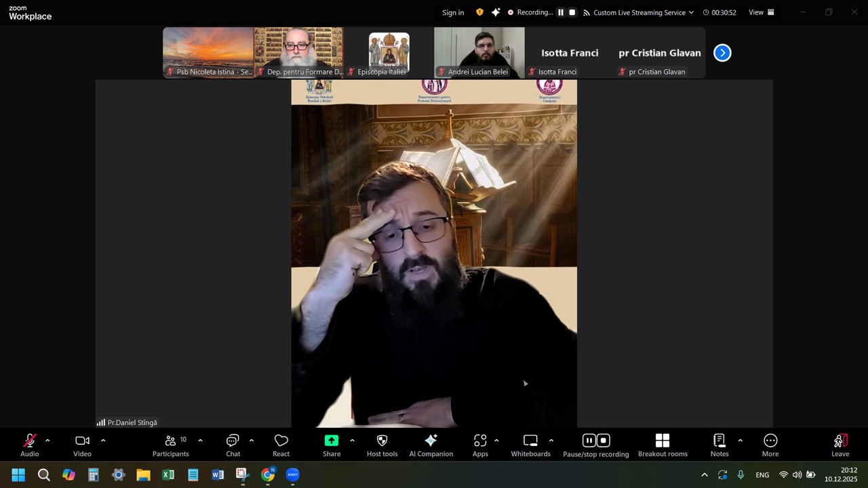Click Sign in

(453, 12)
